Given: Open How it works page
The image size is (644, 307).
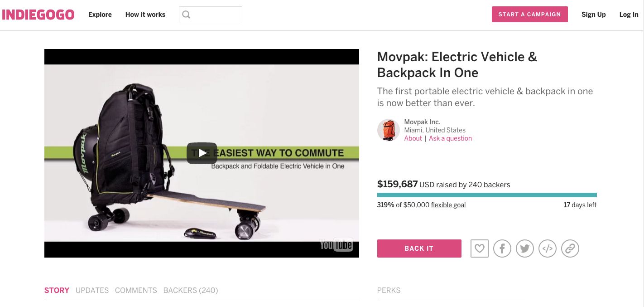Looking at the screenshot, I should [145, 15].
